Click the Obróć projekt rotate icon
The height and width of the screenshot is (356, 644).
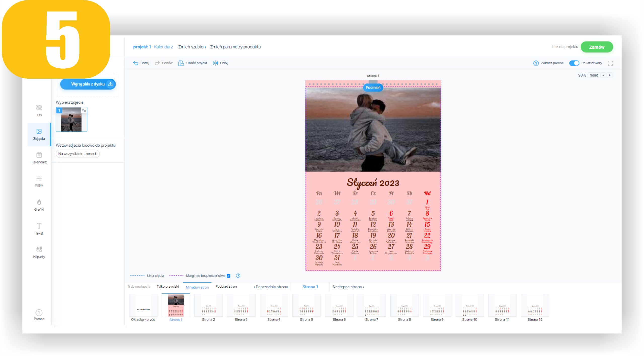181,63
